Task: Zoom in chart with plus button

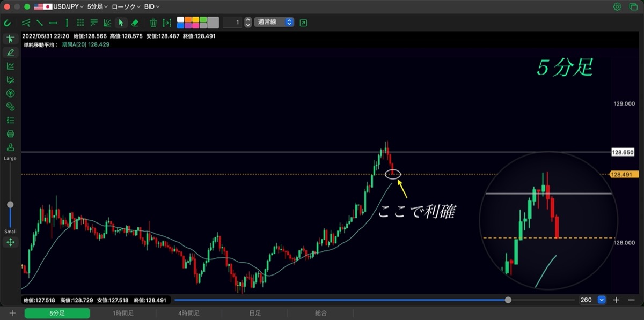Action: tap(617, 300)
